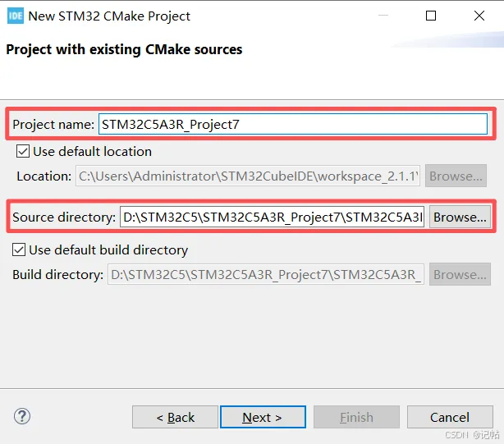Go to the next wizard page
Screen dimensions: 504x444
click(263, 417)
